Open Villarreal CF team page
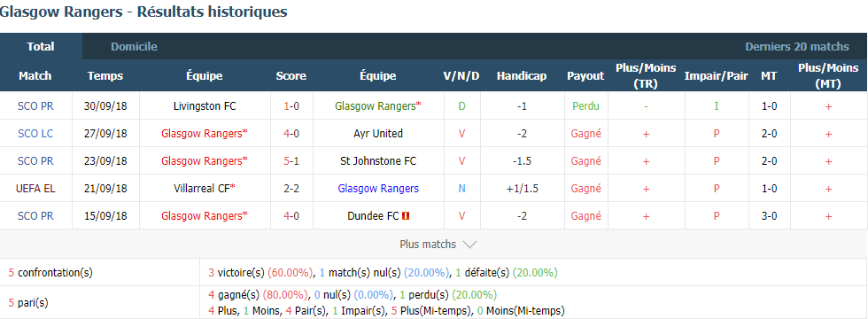Screen dimensions: 868x319 click(x=202, y=189)
